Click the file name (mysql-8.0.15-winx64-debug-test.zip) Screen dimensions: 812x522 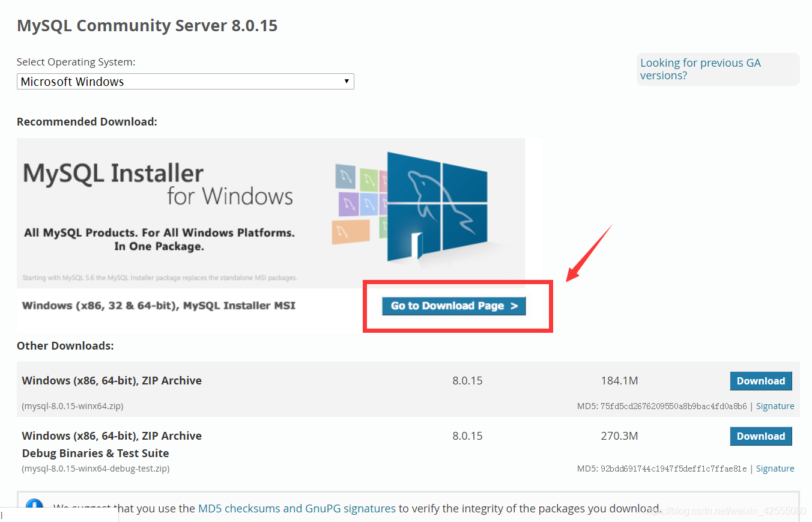click(x=95, y=469)
